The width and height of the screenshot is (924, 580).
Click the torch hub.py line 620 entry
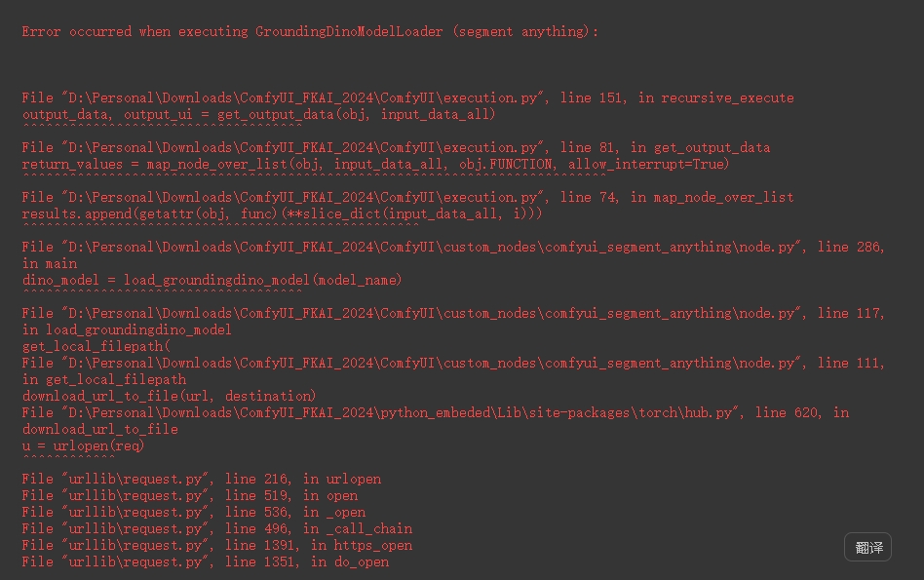[x=435, y=412]
